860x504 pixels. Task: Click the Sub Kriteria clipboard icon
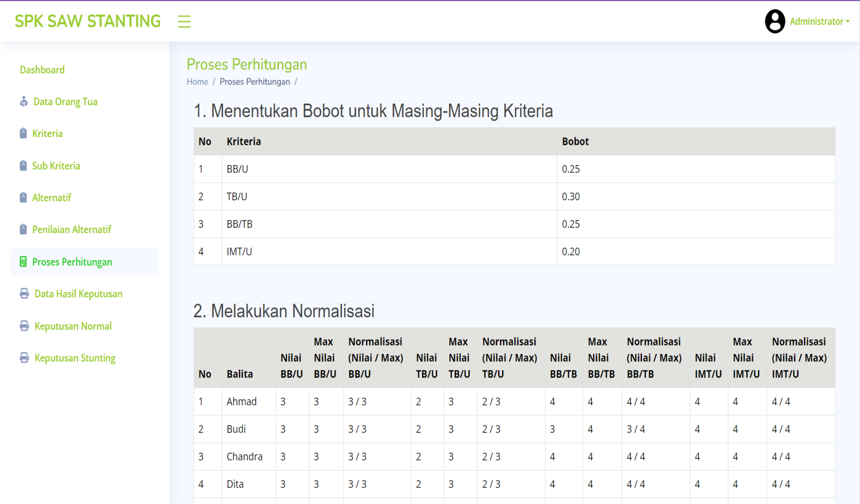click(23, 166)
